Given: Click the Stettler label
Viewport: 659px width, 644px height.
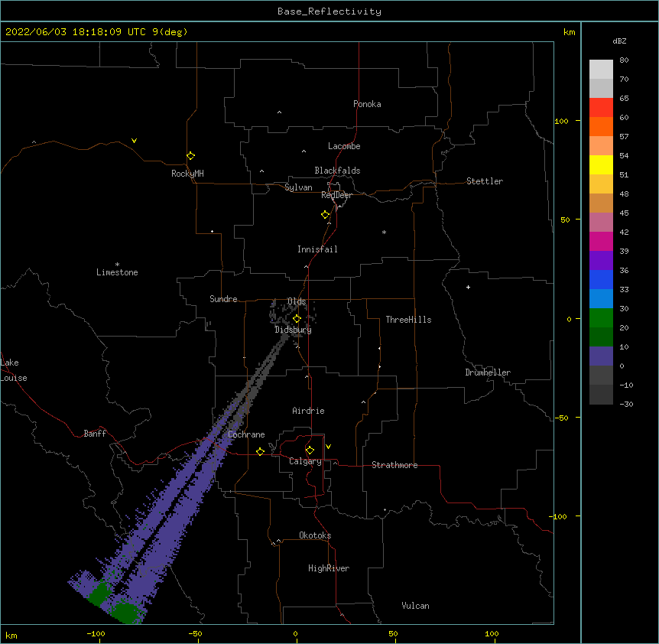Looking at the screenshot, I should point(485,181).
